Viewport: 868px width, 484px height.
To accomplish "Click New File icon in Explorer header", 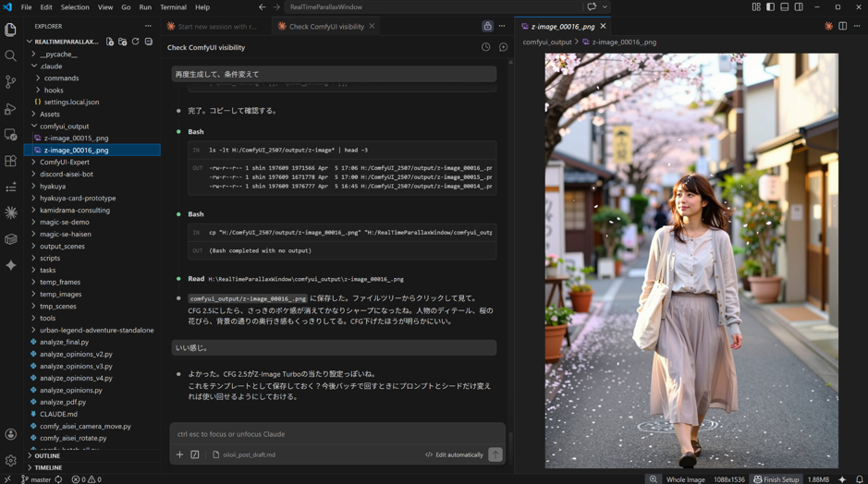I will pos(110,42).
